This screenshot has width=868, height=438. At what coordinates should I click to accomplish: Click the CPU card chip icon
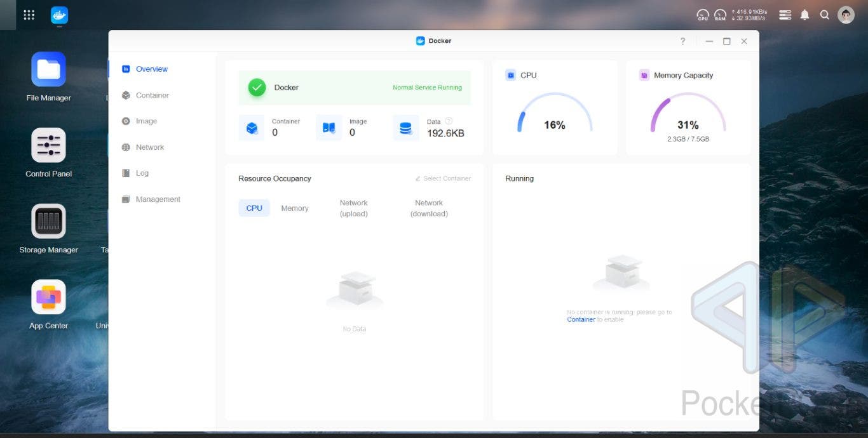511,75
